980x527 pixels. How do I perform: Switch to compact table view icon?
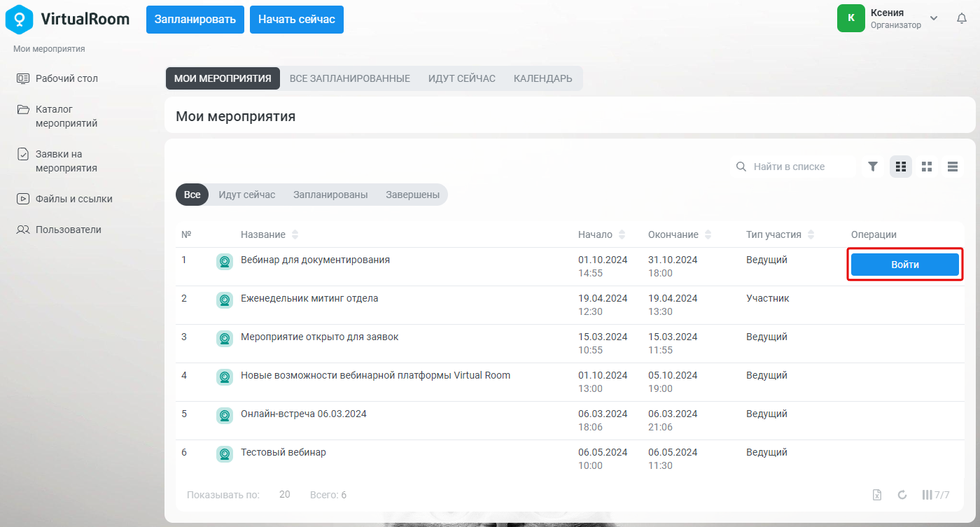click(x=901, y=167)
